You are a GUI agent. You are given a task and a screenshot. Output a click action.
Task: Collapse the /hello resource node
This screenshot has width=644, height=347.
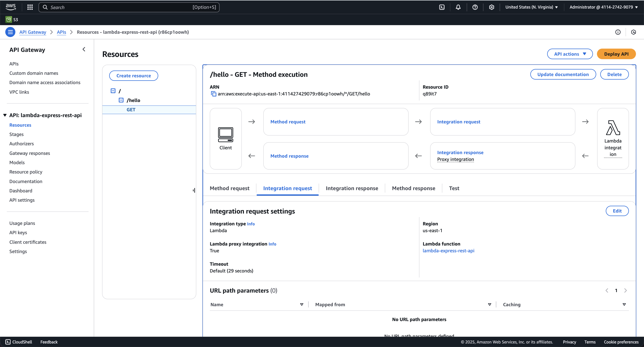[121, 100]
